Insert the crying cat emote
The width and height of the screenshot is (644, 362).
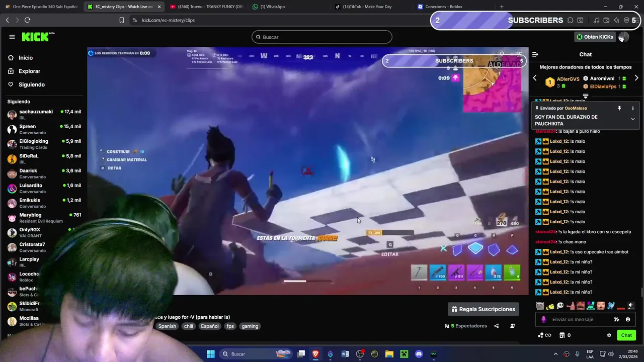[540, 306]
